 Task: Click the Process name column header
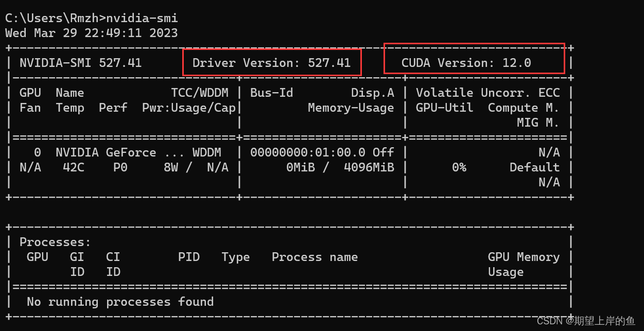click(x=315, y=257)
